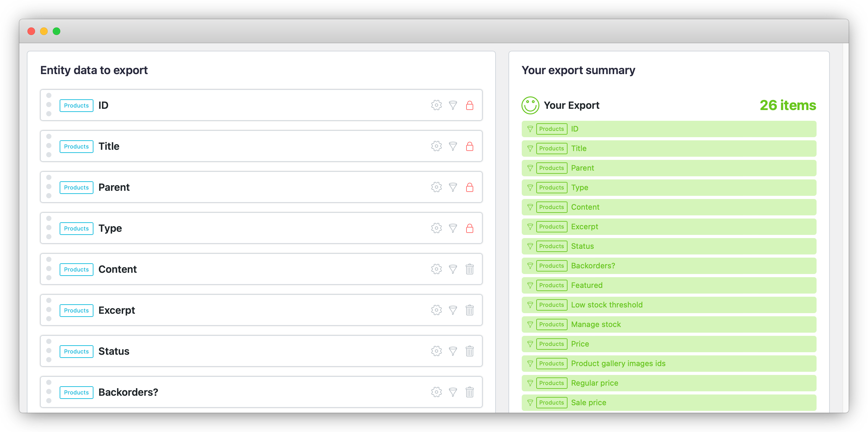Click red lock icon on Parent row
The image size is (868, 432).
(x=469, y=188)
